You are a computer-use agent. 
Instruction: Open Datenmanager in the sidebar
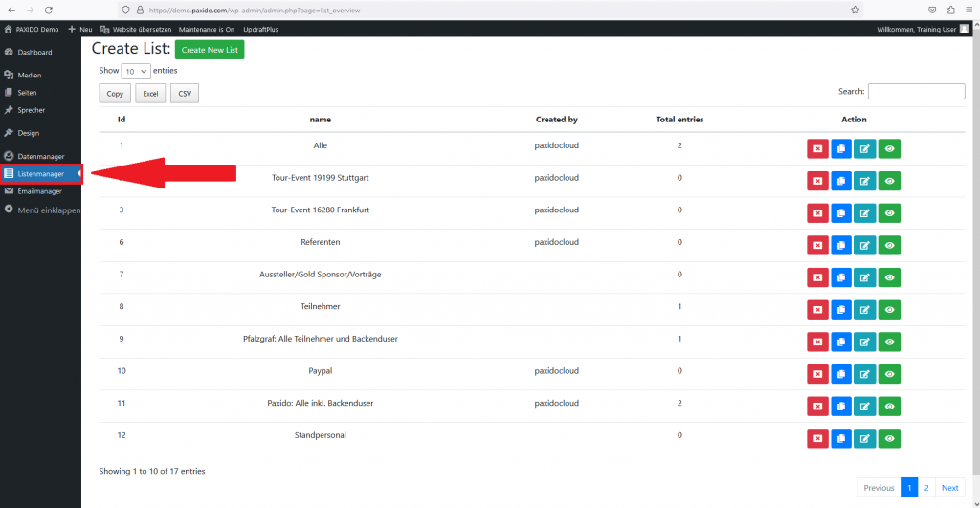[x=40, y=156]
